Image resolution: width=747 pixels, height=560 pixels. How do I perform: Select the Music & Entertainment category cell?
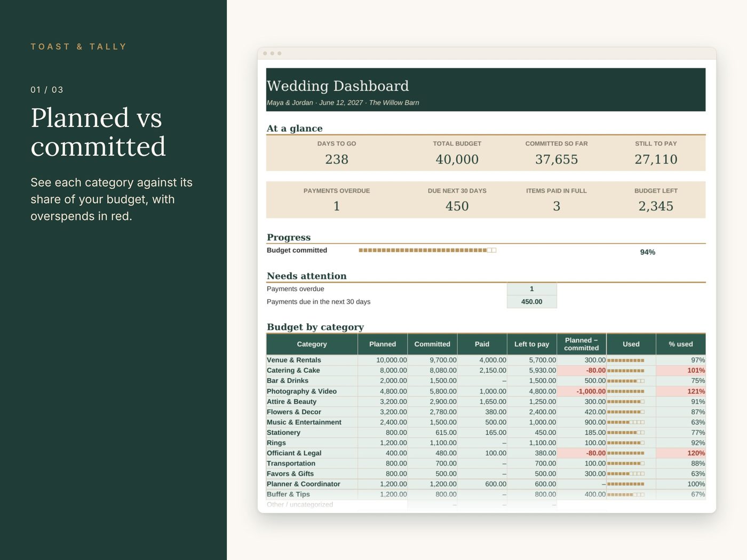coord(312,422)
